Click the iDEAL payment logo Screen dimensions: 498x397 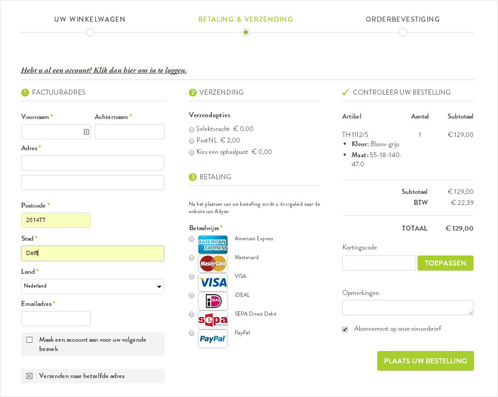(x=213, y=301)
